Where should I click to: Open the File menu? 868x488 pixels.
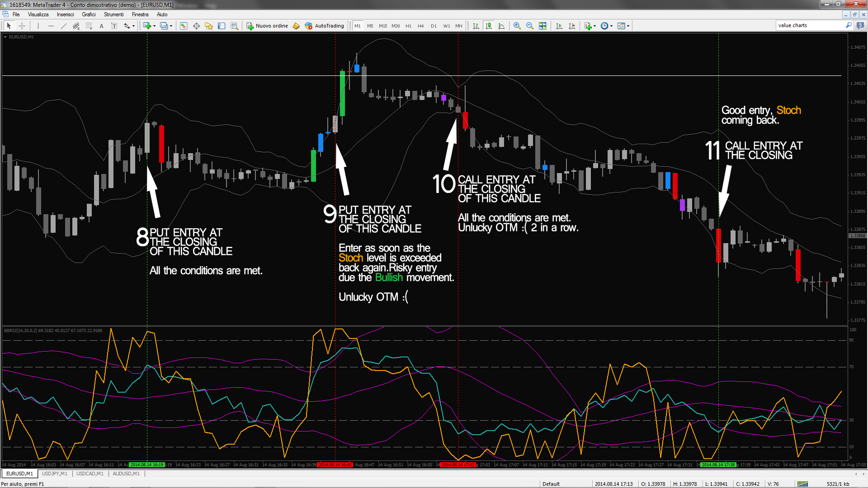16,14
